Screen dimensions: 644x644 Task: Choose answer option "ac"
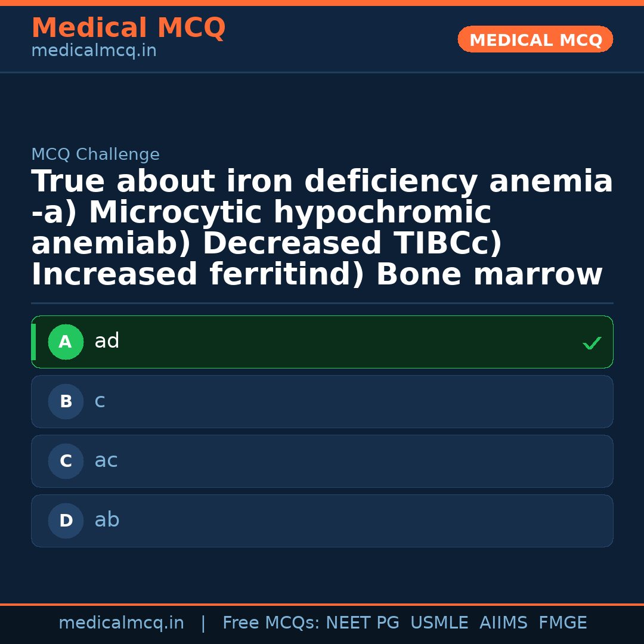[322, 461]
